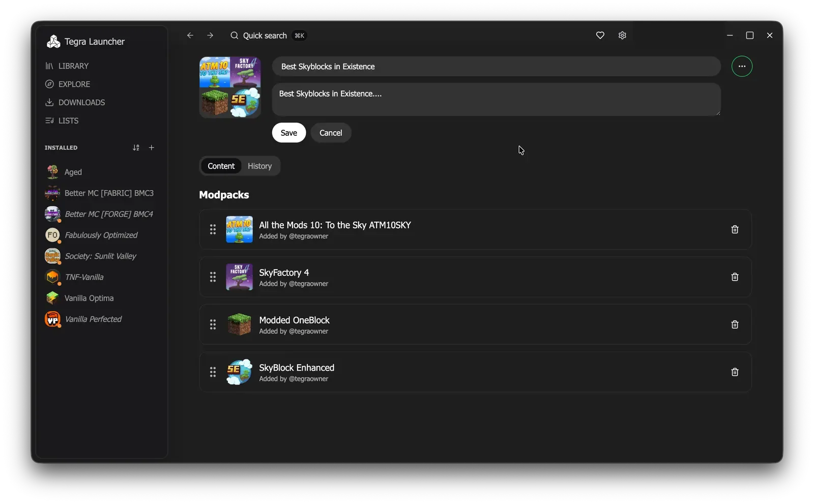814x504 pixels.
Task: Click the SkyBlock Enhanced modpack title
Action: (297, 368)
